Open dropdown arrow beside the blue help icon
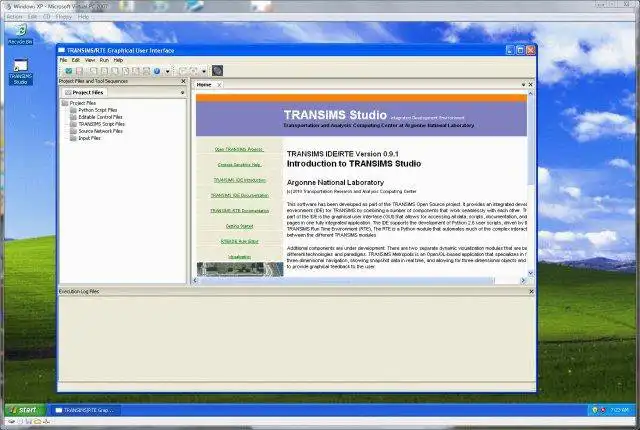The height and width of the screenshot is (430, 640). point(167,71)
